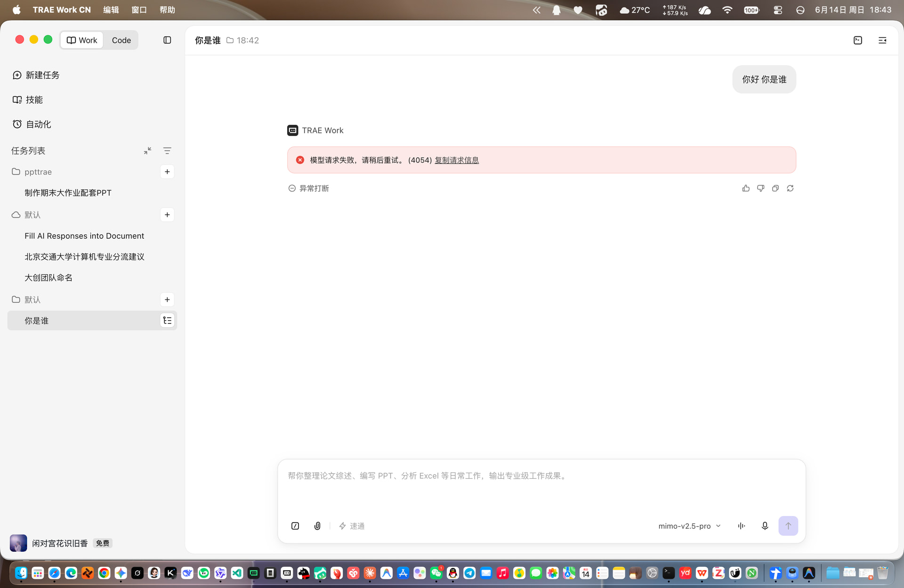Open 编辑 menu in menu bar

111,10
